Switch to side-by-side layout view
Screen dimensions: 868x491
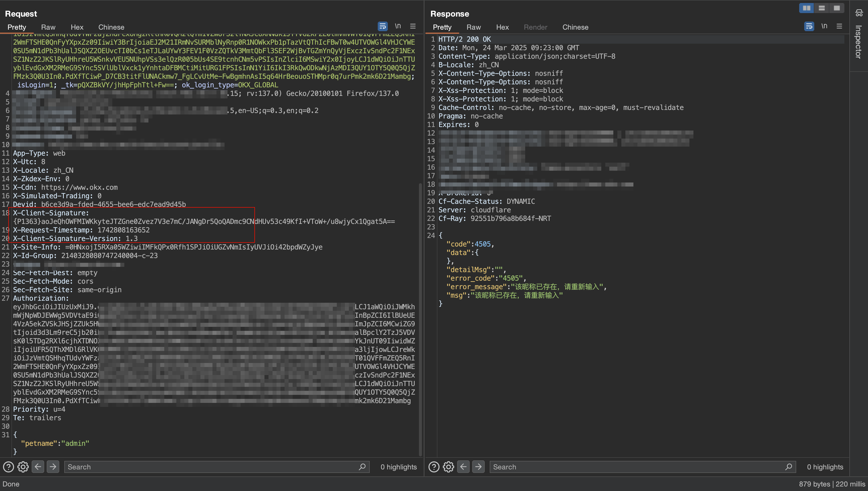pyautogui.click(x=807, y=8)
